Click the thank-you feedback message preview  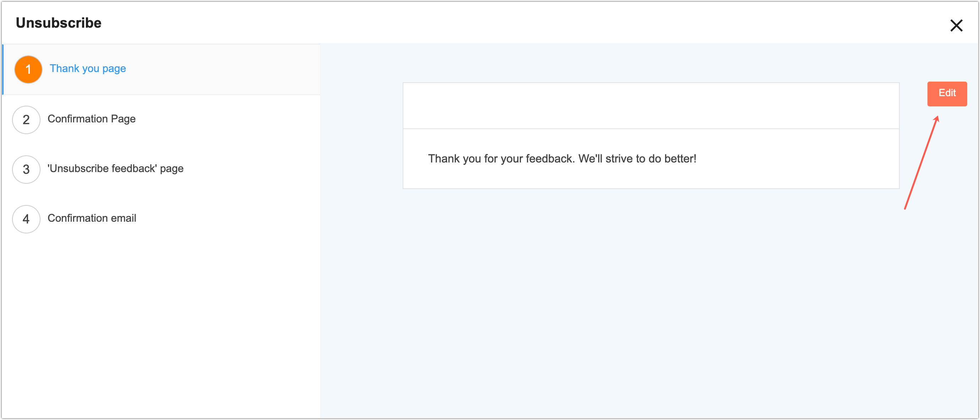562,159
